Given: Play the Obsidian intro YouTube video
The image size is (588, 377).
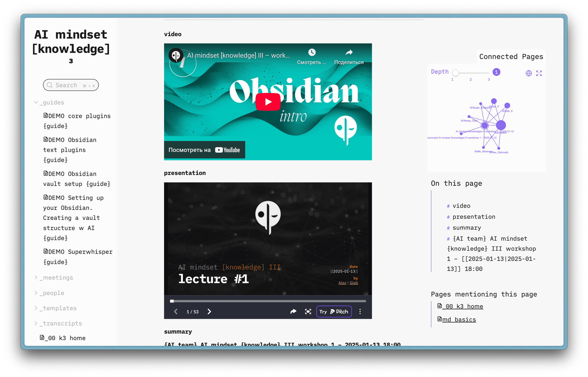Looking at the screenshot, I should tap(268, 102).
